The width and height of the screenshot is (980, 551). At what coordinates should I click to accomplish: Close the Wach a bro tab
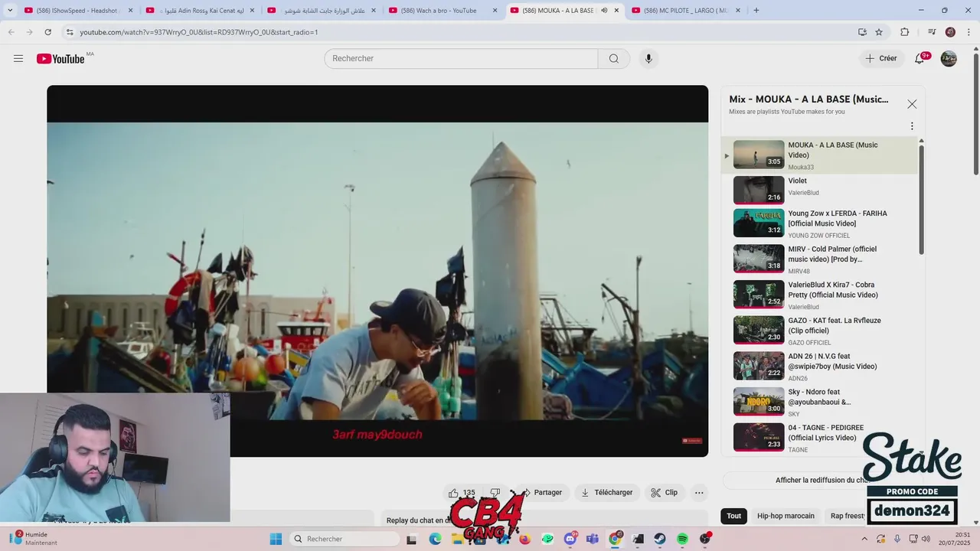495,11
